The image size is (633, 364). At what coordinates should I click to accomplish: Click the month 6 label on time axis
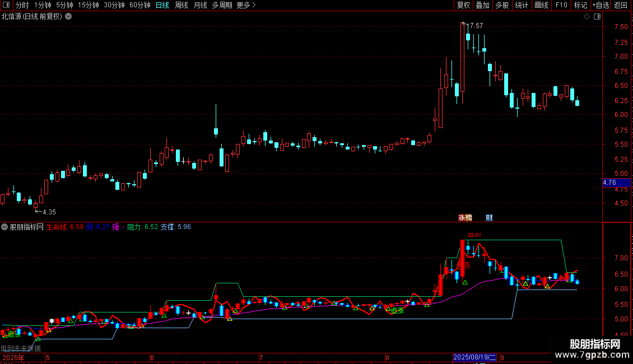point(152,357)
